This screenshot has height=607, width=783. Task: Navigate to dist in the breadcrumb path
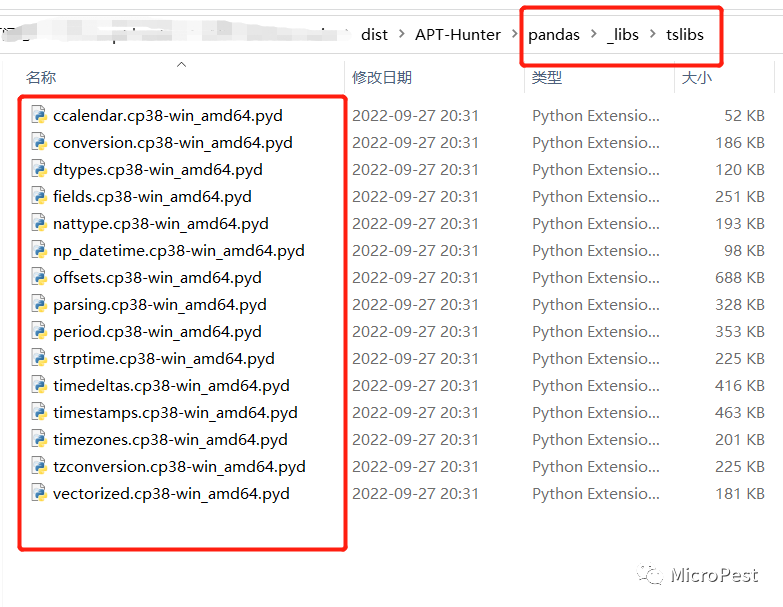374,34
